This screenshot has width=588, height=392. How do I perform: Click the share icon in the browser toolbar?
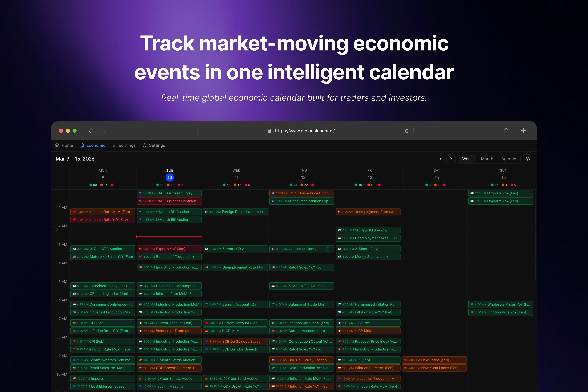point(506,130)
